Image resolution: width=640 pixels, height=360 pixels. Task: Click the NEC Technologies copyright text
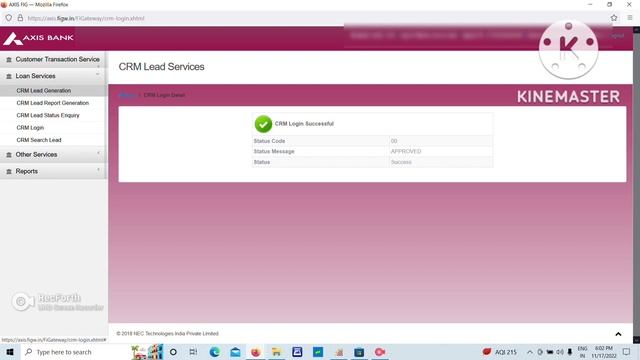[x=167, y=333]
